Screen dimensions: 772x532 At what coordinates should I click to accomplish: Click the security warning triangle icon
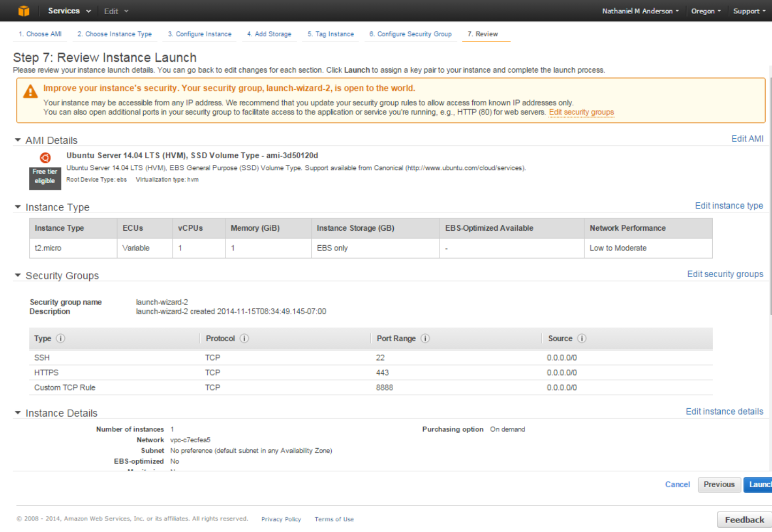point(30,91)
